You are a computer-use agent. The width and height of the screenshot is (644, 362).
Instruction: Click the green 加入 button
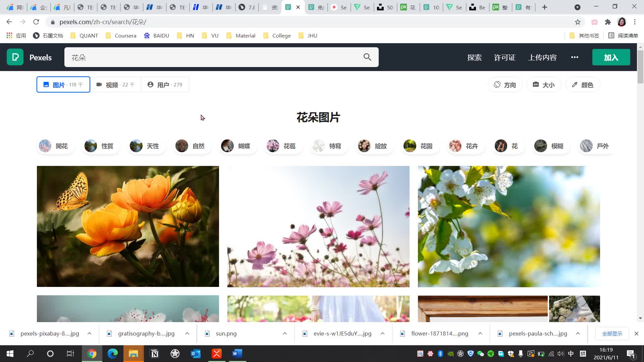611,57
